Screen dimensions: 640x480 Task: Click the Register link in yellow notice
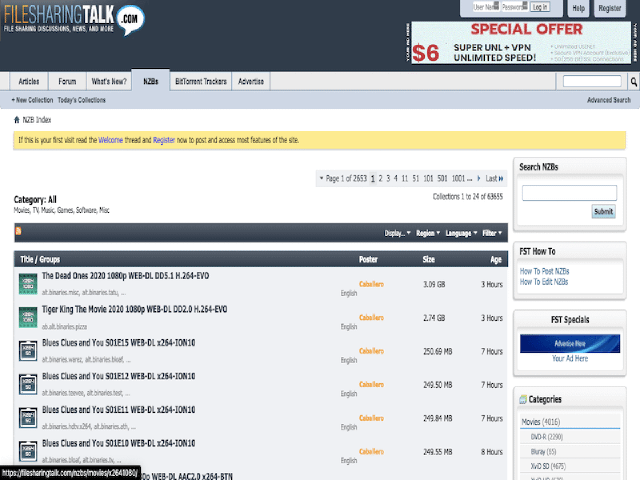164,140
